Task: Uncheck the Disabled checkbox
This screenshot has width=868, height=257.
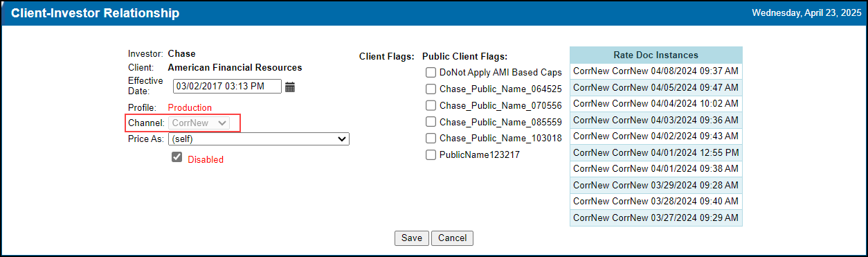Action: click(x=177, y=157)
